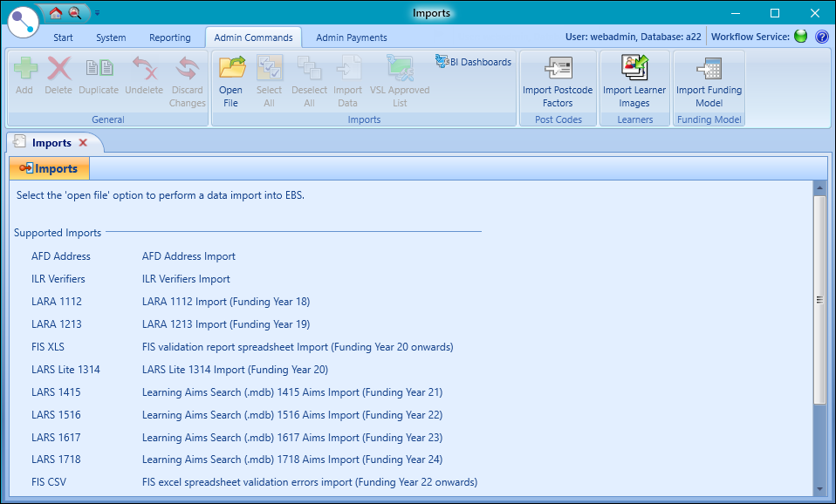Switch to the Admin Payments tab
Viewport: 836px width, 504px height.
351,37
